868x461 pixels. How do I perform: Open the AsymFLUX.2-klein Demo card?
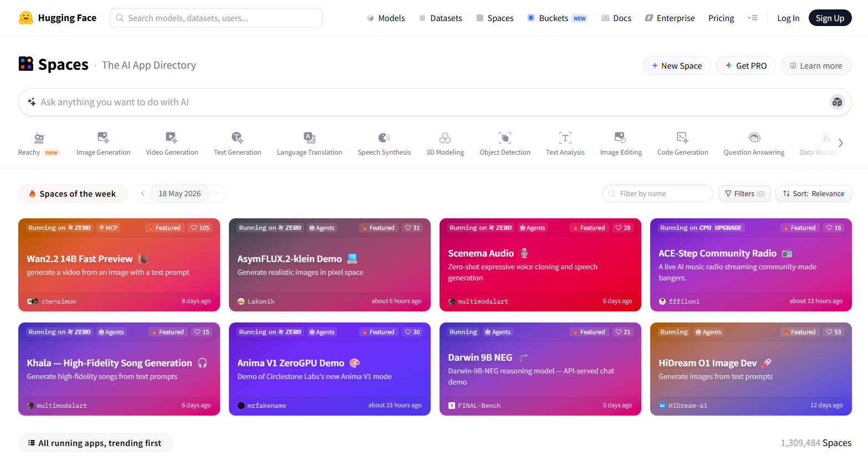coord(330,265)
